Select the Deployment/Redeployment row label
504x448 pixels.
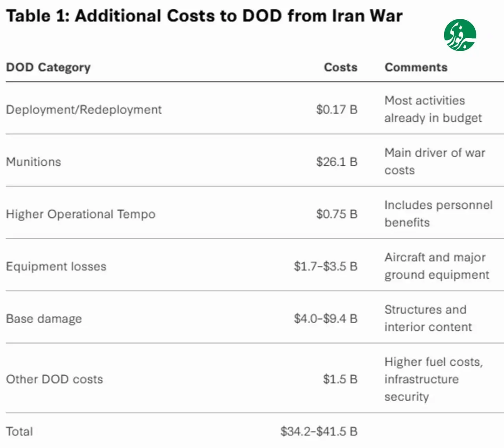[84, 109]
